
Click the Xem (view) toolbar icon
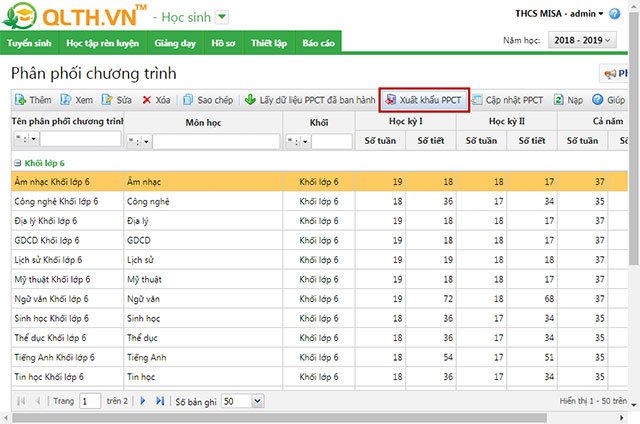tap(66, 100)
